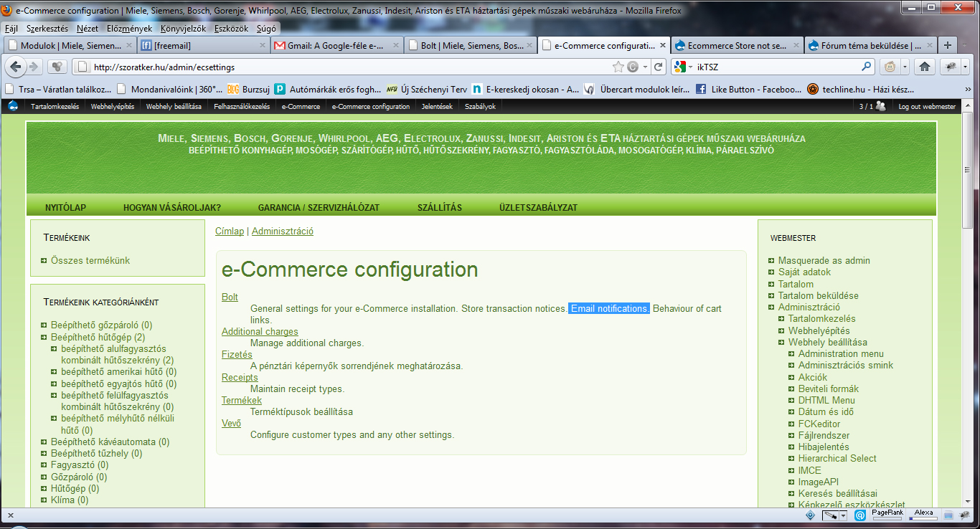
Task: Open the Greasemonkey dropdown arrow
Action: click(905, 67)
